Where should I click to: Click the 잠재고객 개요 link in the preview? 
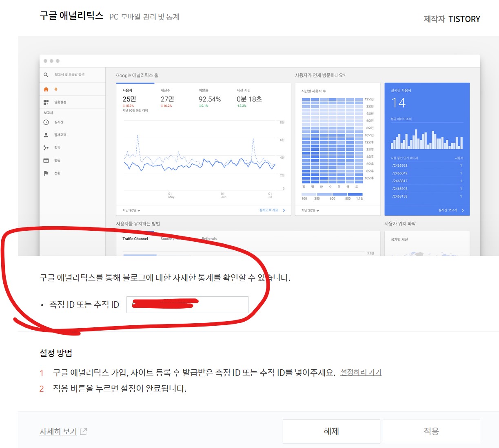(272, 210)
